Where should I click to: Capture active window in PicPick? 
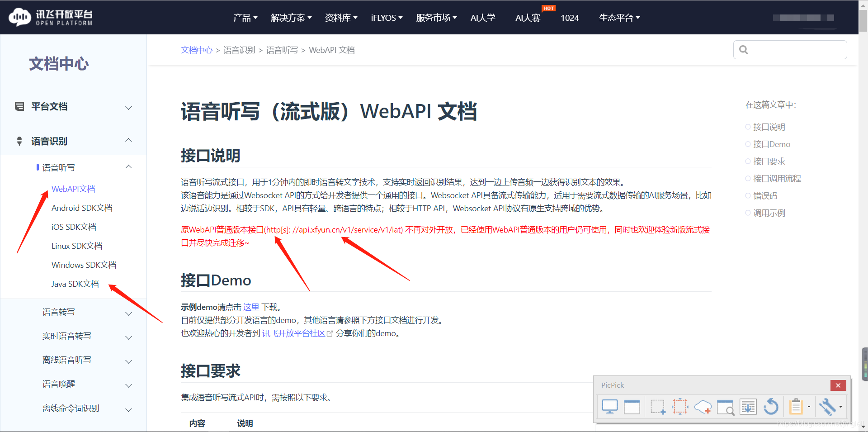coord(632,407)
